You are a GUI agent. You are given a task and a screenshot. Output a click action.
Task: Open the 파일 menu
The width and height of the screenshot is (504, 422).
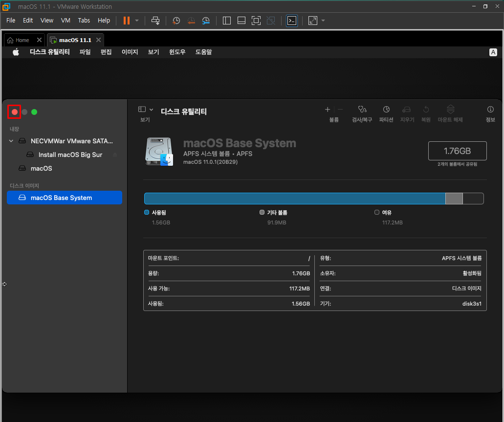point(85,52)
